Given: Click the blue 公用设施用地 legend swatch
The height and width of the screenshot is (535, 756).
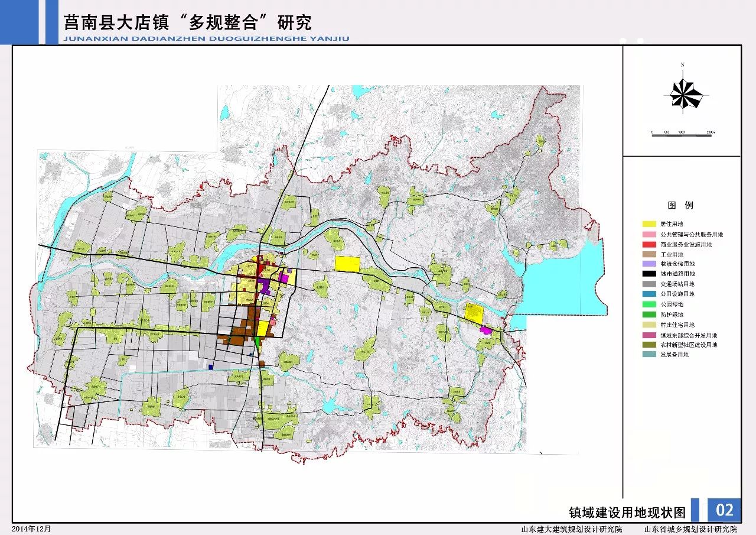Looking at the screenshot, I should click(650, 294).
